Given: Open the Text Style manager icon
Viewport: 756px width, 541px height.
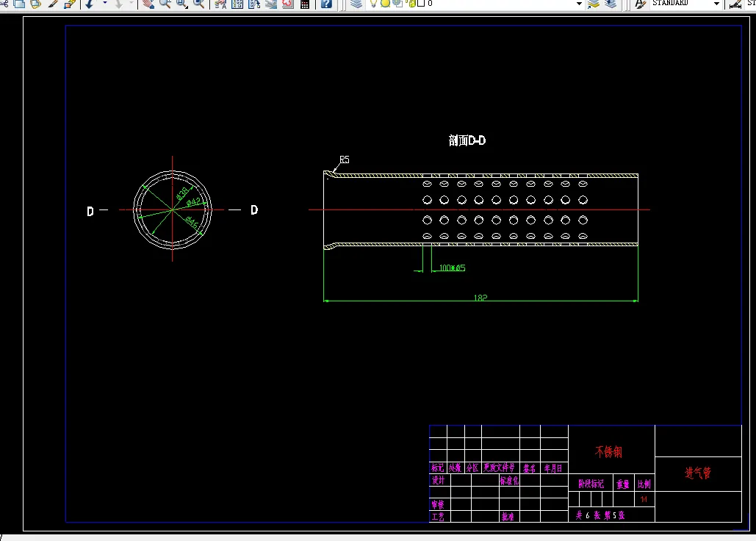Looking at the screenshot, I should 640,4.
